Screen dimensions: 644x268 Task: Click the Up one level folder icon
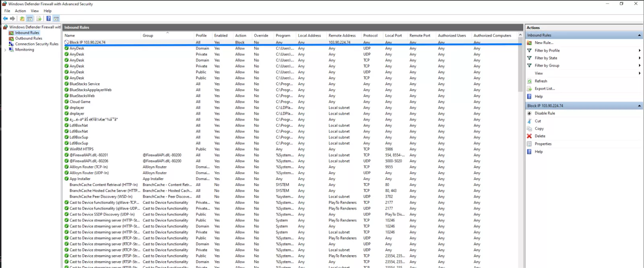point(22,18)
